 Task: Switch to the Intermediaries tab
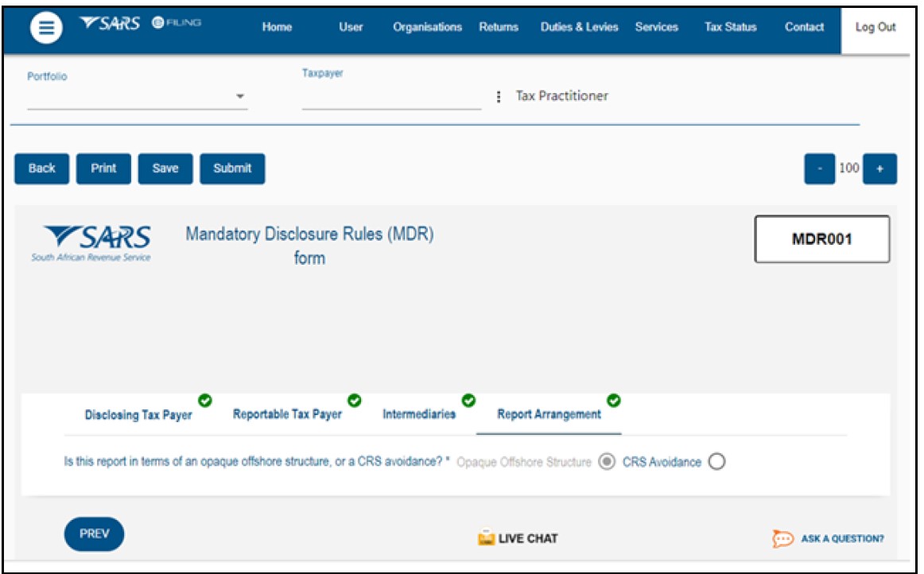click(419, 414)
